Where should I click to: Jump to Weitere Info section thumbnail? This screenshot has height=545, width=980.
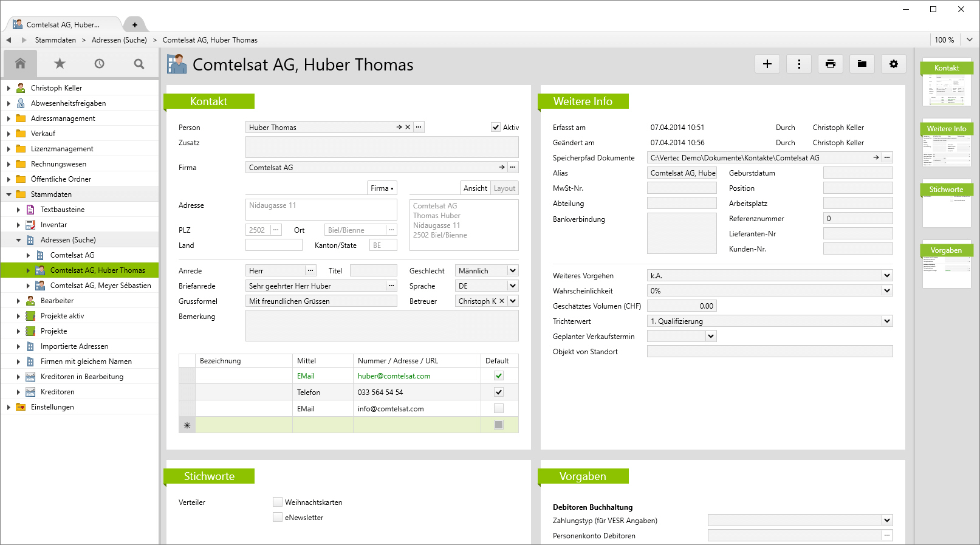click(x=947, y=143)
